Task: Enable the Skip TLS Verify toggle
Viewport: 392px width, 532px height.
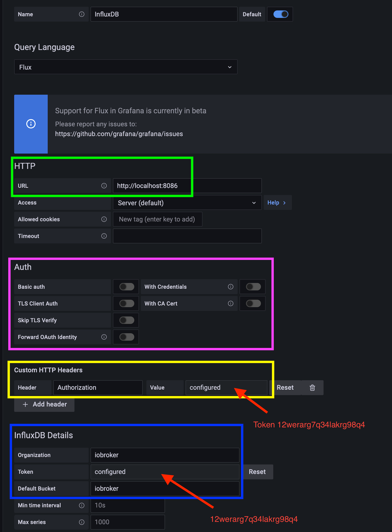Action: [x=127, y=320]
